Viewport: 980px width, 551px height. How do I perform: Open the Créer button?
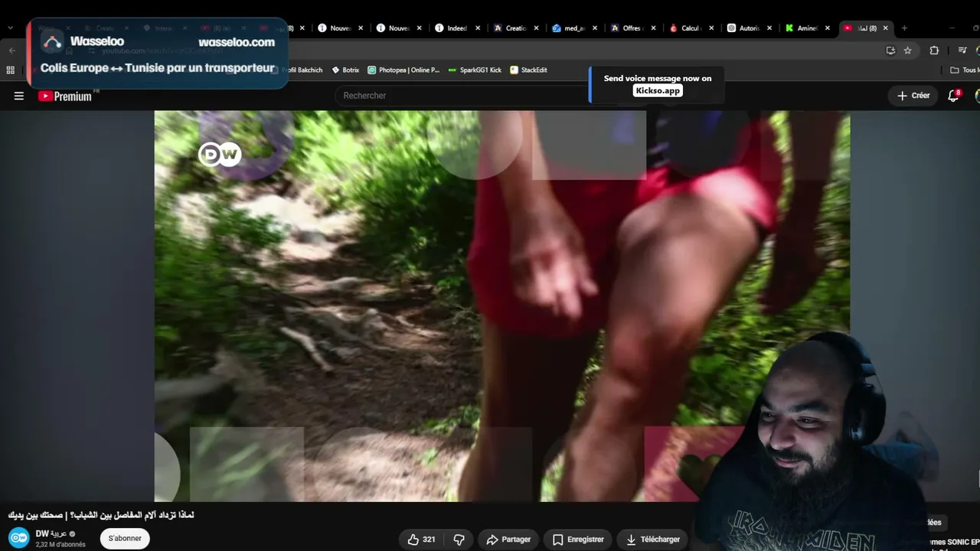(913, 96)
